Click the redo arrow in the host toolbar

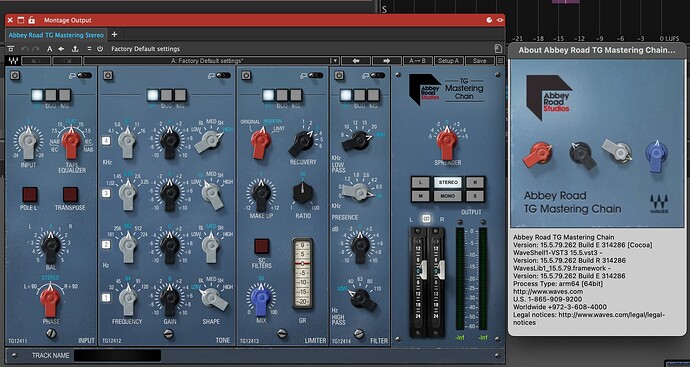[x=36, y=49]
